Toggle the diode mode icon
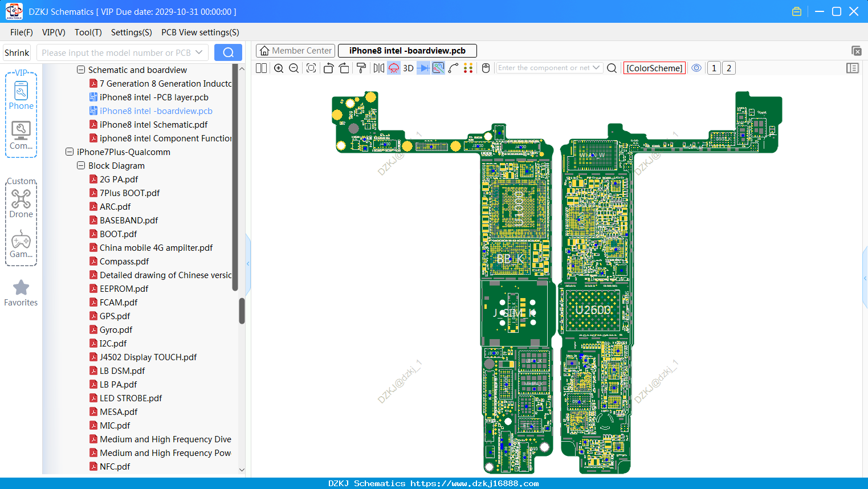The width and height of the screenshot is (868, 489). click(423, 68)
